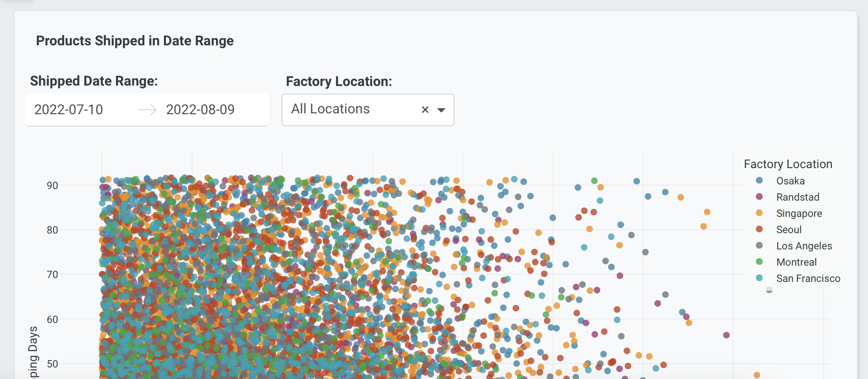Screen dimensions: 868x379
Task: Click the y-axis tick label 80
Action: point(52,230)
